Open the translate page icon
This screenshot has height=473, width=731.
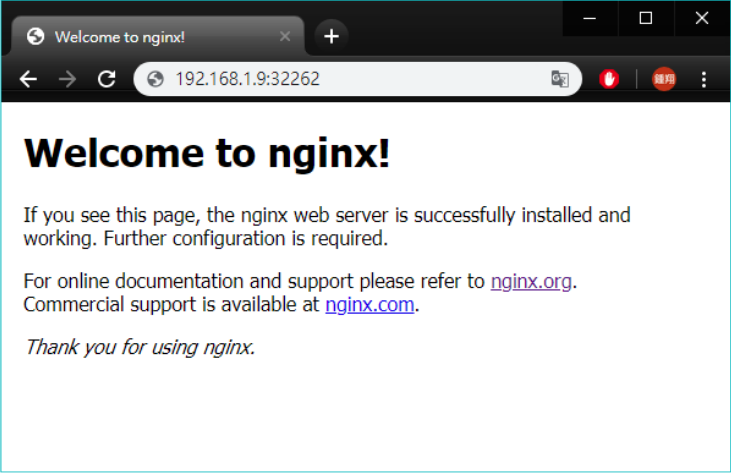tap(560, 79)
